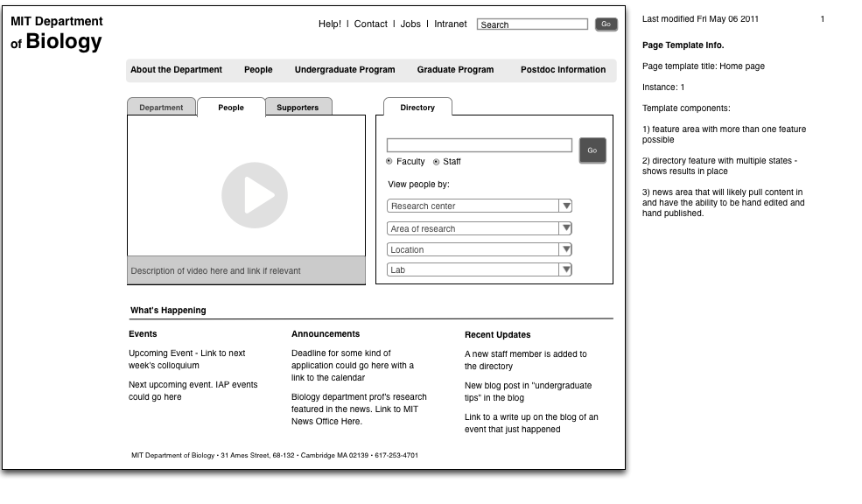862x504 pixels.
Task: Click MIT Department of Biology logo
Action: [57, 33]
